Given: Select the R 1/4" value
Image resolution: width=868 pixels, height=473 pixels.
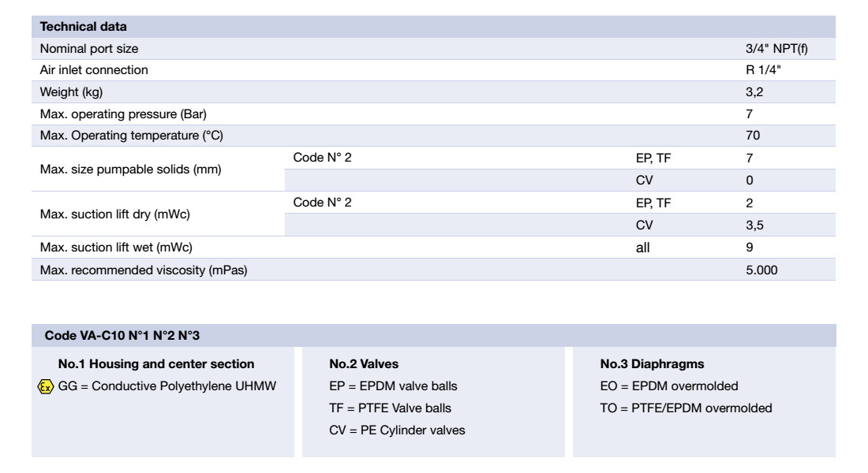Looking at the screenshot, I should (763, 69).
